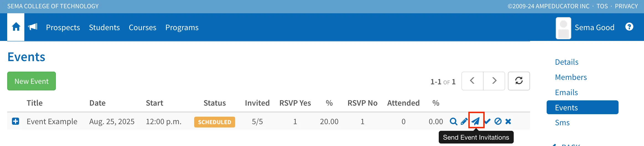Viewport: 644px width, 146px height.
Task: Go to next page of events
Action: click(494, 81)
